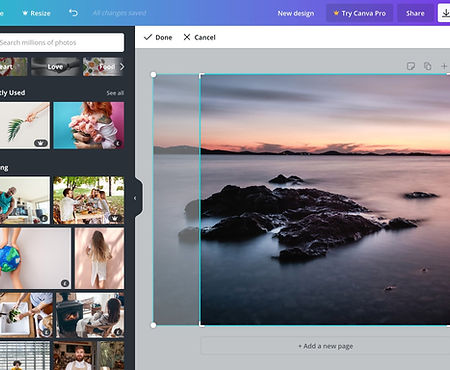Open the Share menu

(x=415, y=13)
